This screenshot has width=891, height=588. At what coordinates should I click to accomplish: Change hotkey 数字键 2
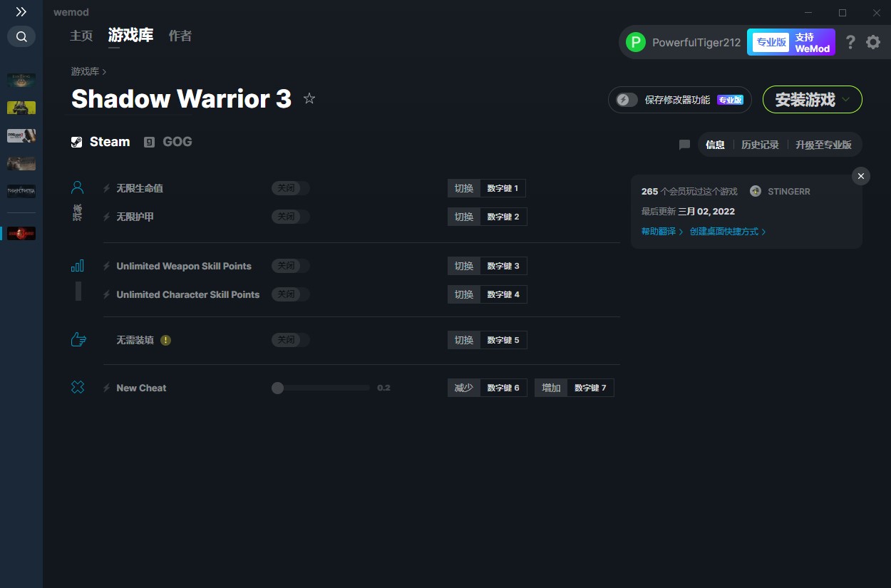tap(503, 217)
